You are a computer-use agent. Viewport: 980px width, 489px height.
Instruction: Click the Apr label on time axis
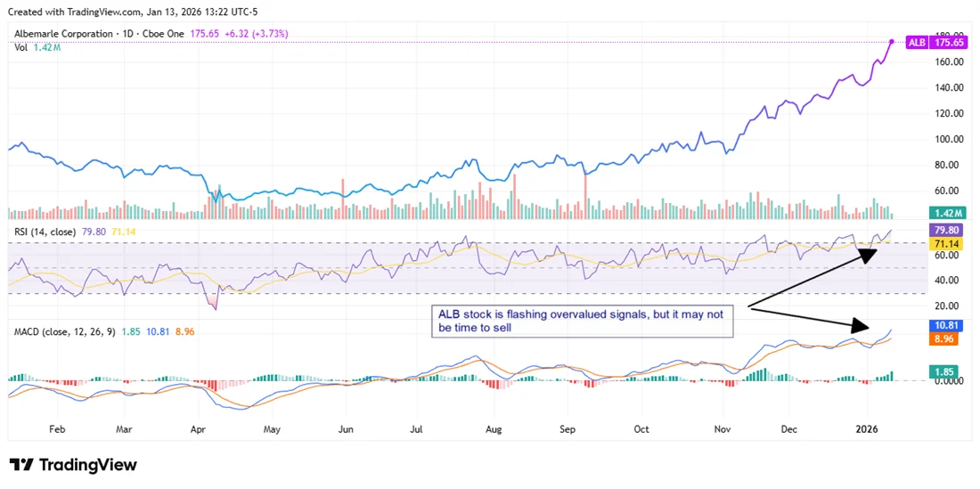196,428
